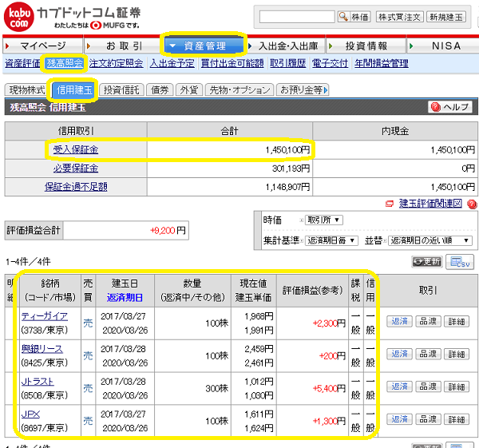Open 買付出金可能額 link
Viewport: 479px width, 448px height.
pos(232,63)
